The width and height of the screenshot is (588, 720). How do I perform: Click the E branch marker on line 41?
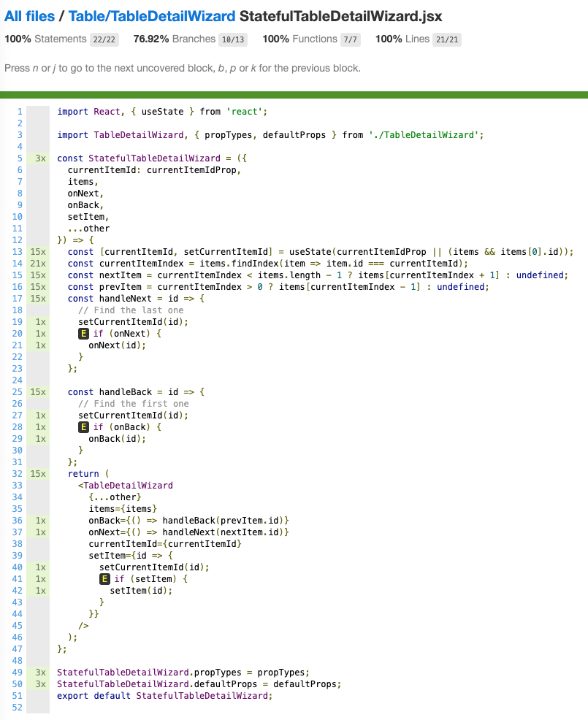point(104,578)
